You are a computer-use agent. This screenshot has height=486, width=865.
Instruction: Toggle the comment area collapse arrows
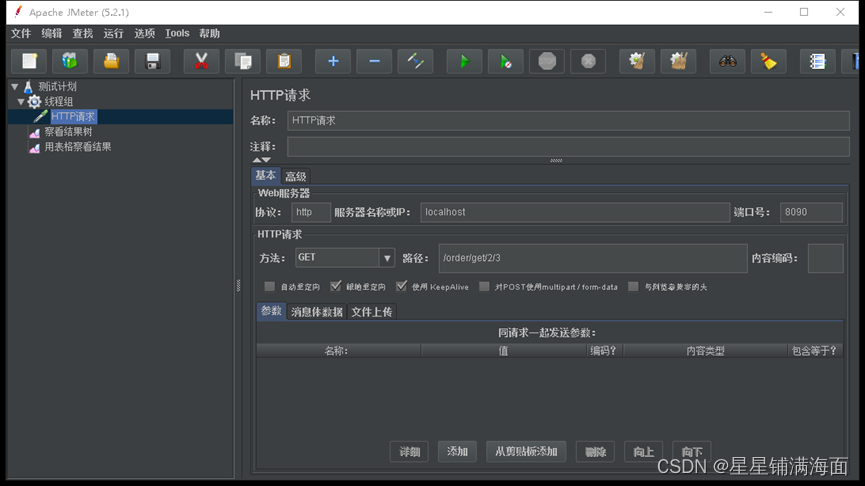point(261,160)
